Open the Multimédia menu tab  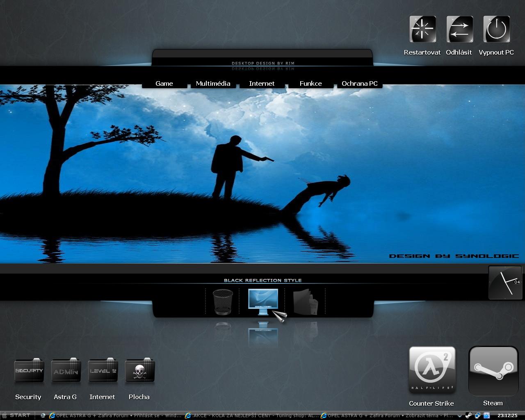[x=213, y=83]
